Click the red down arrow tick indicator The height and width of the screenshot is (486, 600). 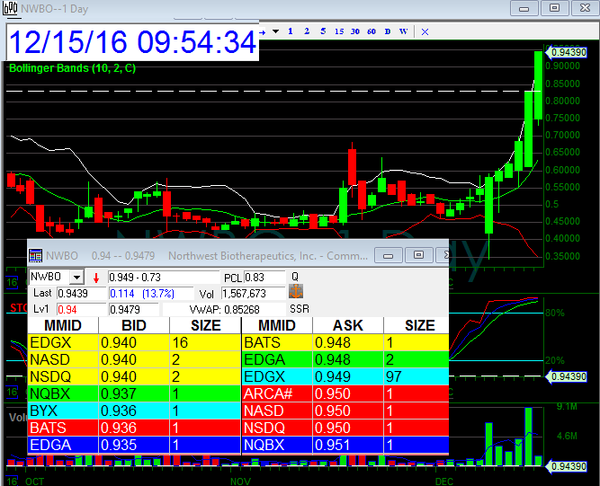(96, 276)
